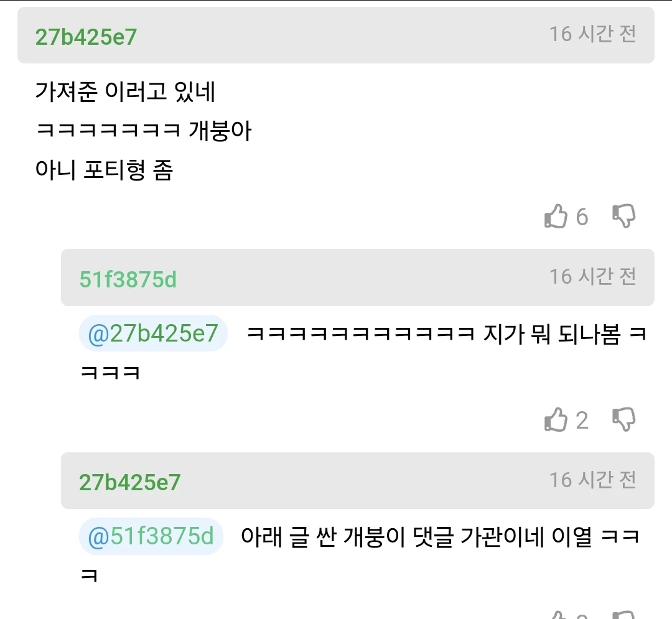Image resolution: width=672 pixels, height=619 pixels.
Task: Open username 51f3875d in the reply header
Action: click(x=128, y=279)
